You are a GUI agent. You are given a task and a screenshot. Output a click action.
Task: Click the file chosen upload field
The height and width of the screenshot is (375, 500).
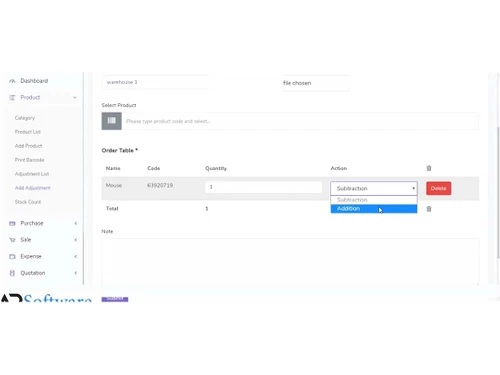316,83
